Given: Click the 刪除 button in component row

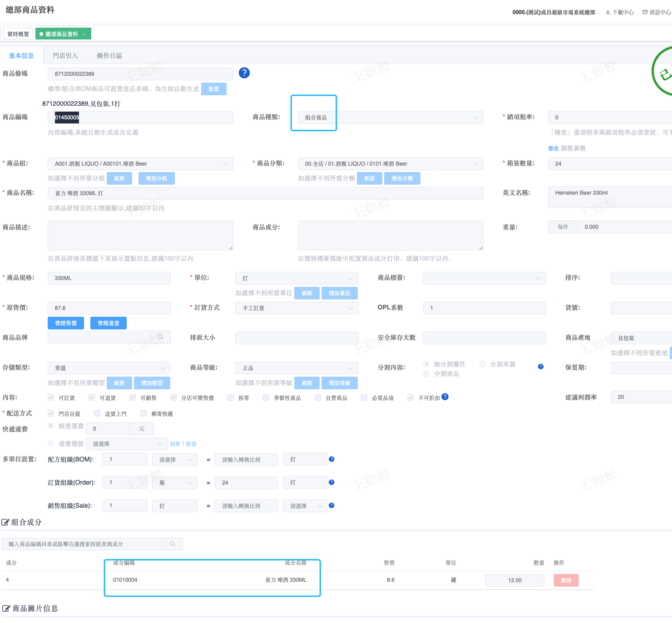Looking at the screenshot, I should pos(566,580).
